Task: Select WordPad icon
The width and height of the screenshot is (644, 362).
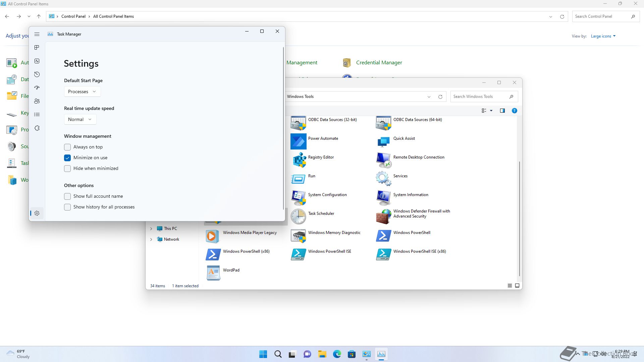Action: [x=213, y=273]
